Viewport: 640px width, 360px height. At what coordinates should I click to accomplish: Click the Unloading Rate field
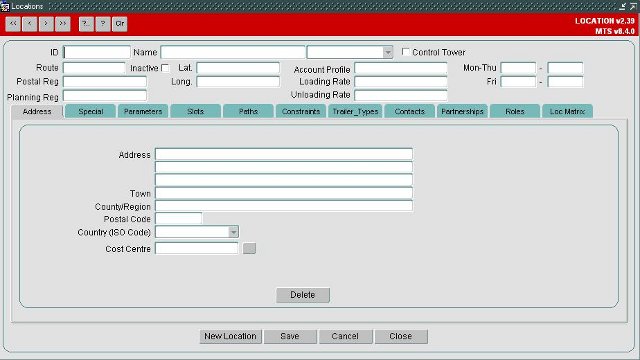click(401, 95)
